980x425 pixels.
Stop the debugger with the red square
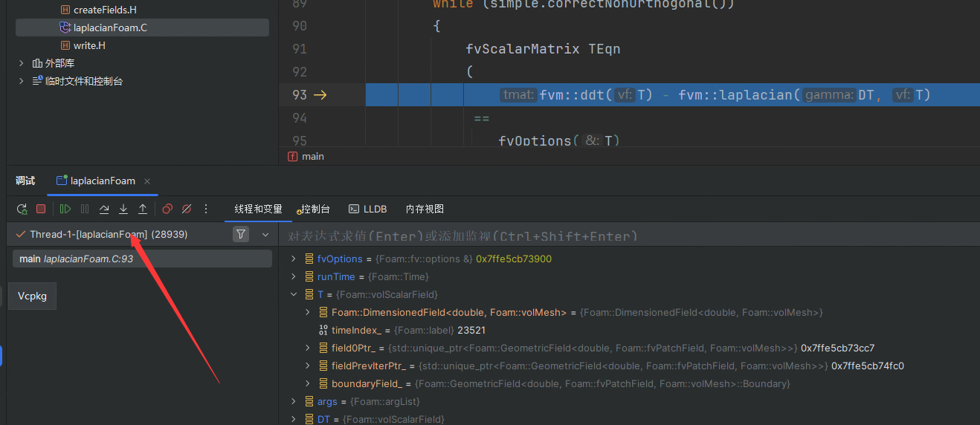tap(41, 210)
